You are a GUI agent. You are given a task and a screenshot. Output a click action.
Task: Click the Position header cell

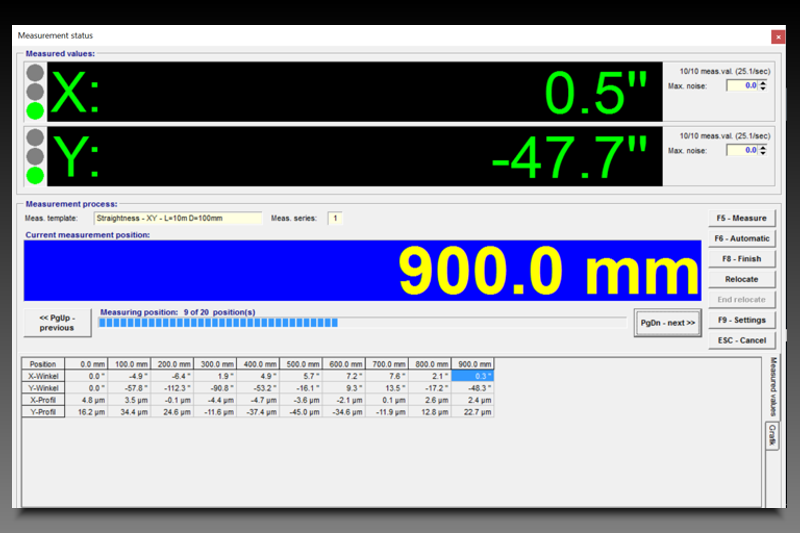pyautogui.click(x=43, y=364)
